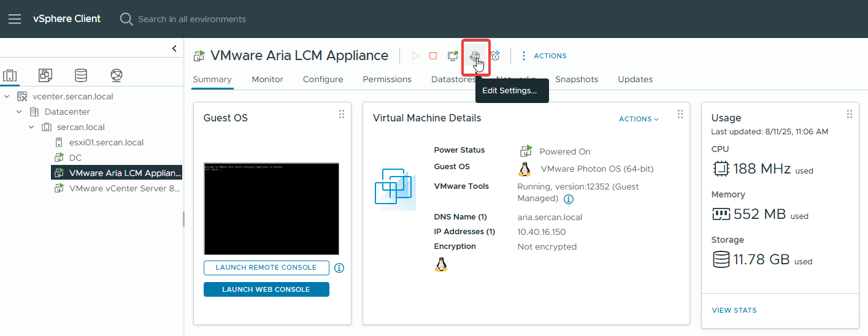Click the large VM illustration in details card

(395, 189)
